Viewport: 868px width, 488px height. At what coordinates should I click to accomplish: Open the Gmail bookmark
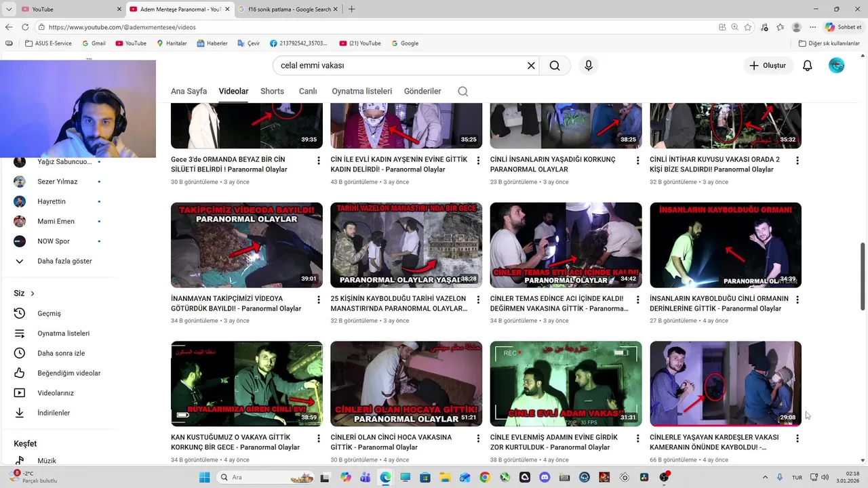pyautogui.click(x=94, y=43)
